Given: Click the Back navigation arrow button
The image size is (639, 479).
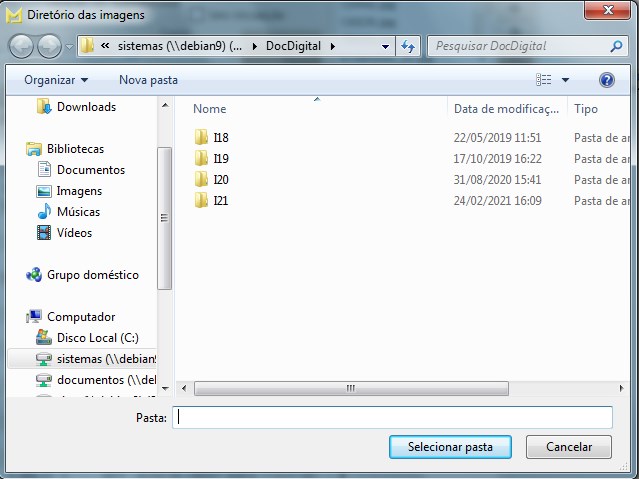Looking at the screenshot, I should tap(21, 46).
